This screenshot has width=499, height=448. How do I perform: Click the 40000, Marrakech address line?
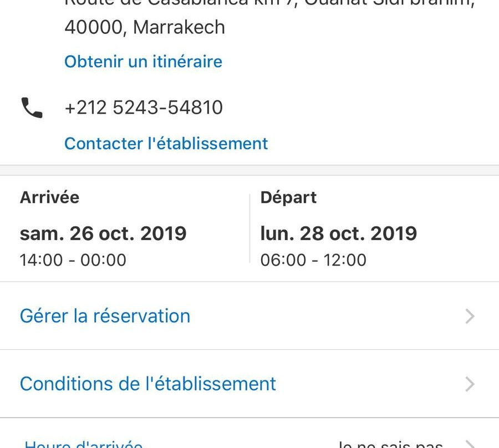point(145,27)
